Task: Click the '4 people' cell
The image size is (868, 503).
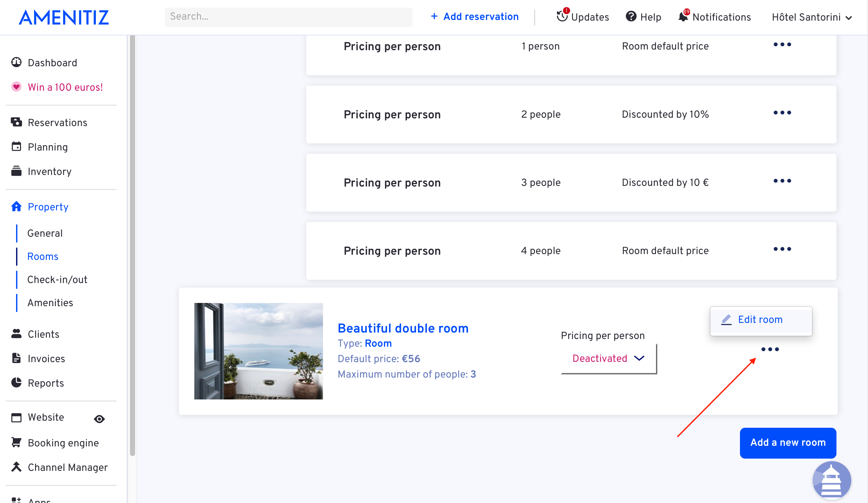Action: pyautogui.click(x=541, y=251)
